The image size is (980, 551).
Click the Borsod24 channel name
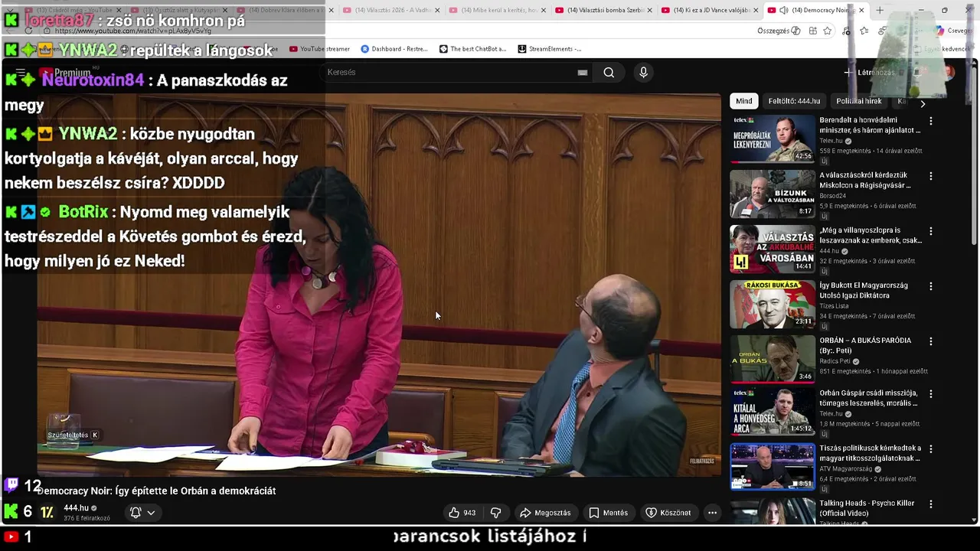point(832,196)
